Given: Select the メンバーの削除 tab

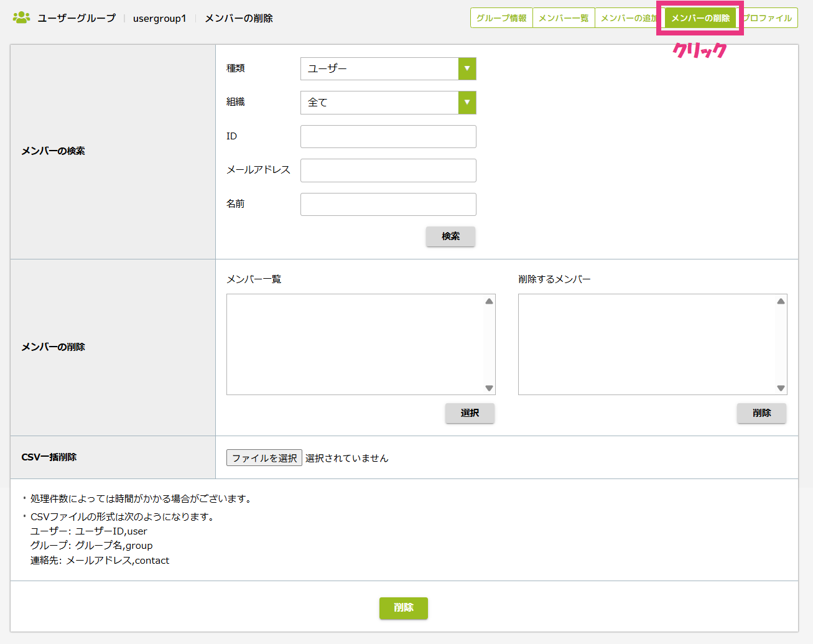Looking at the screenshot, I should point(700,18).
